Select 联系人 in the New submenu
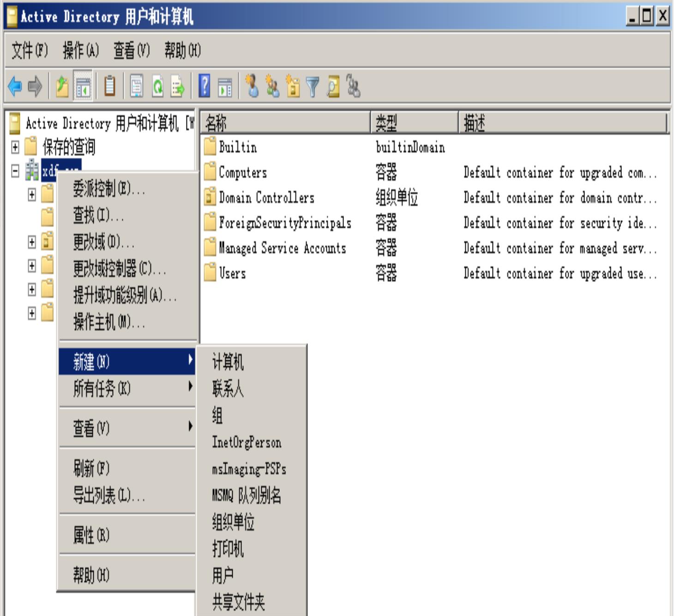 [x=252, y=389]
